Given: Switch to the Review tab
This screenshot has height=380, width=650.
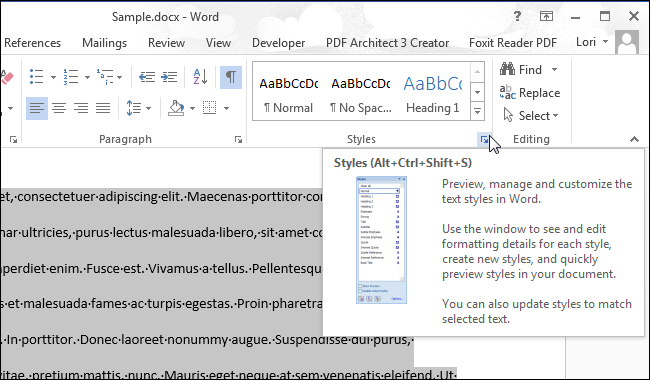Looking at the screenshot, I should click(x=166, y=43).
